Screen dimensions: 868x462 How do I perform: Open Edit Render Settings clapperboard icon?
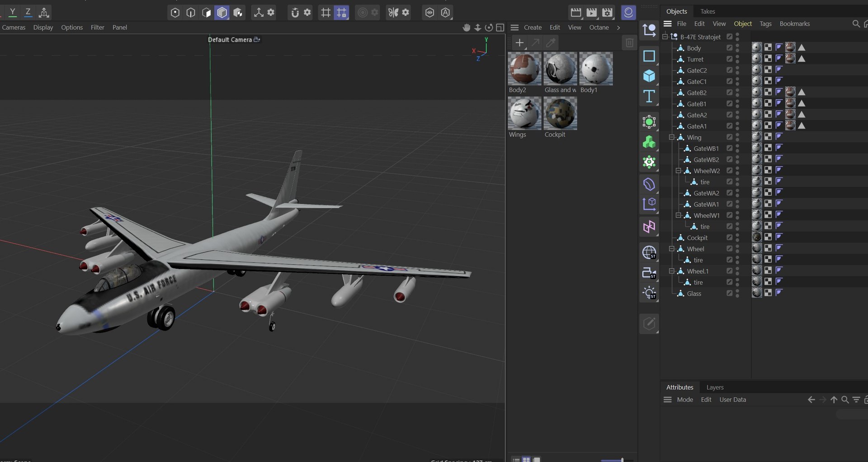coord(608,13)
